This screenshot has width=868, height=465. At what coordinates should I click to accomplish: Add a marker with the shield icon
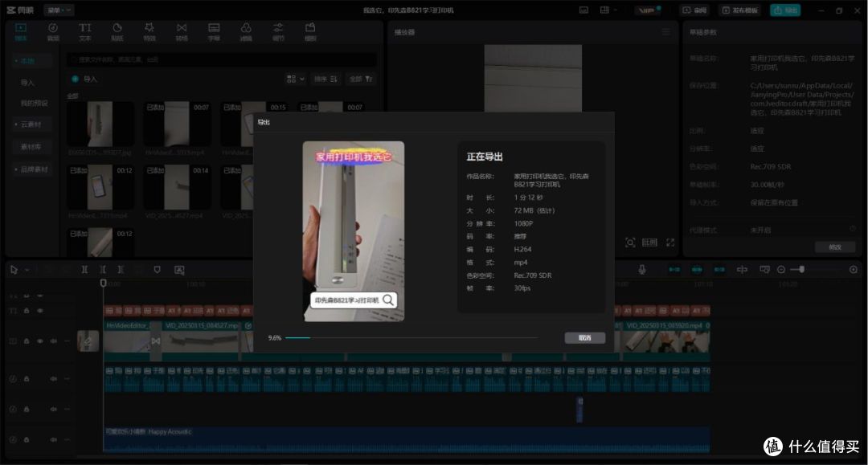158,270
